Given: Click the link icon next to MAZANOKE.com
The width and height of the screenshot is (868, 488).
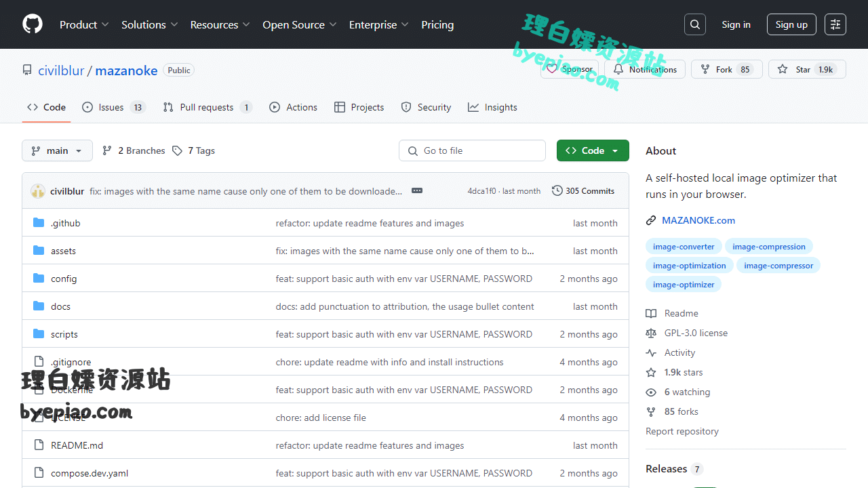Looking at the screenshot, I should point(651,220).
